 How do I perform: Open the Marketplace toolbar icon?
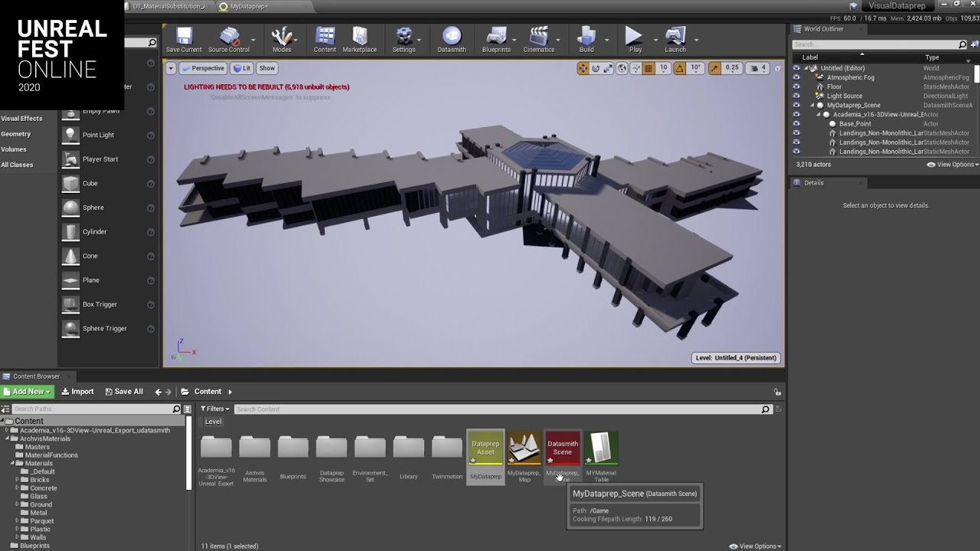coord(360,40)
